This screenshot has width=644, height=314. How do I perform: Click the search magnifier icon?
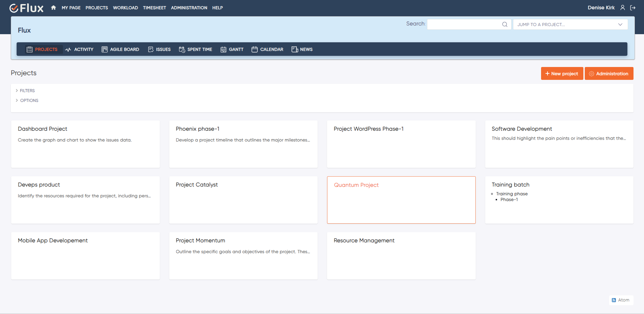tap(505, 24)
